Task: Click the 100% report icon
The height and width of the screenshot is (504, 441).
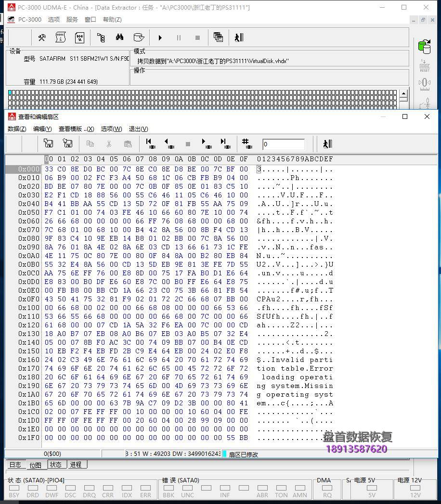Action: [79, 38]
